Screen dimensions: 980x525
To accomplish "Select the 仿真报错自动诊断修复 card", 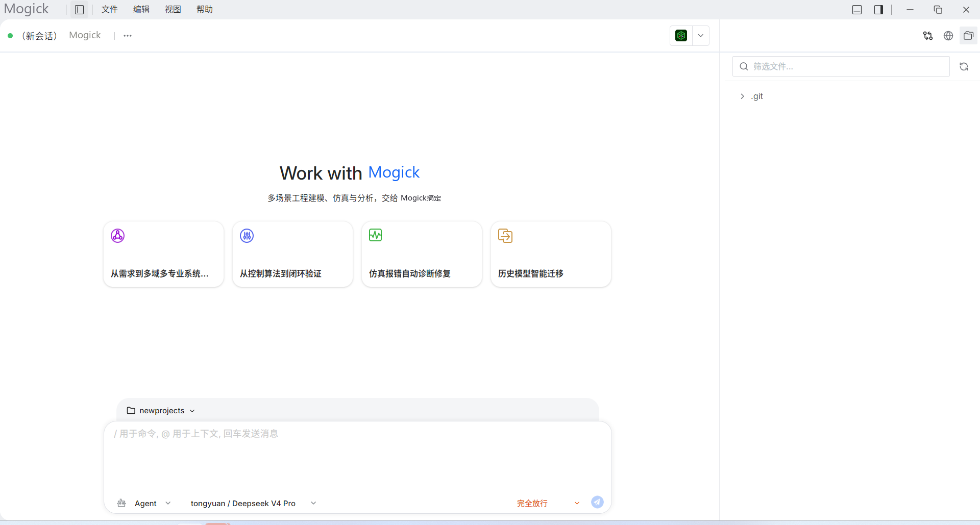I will click(x=422, y=254).
